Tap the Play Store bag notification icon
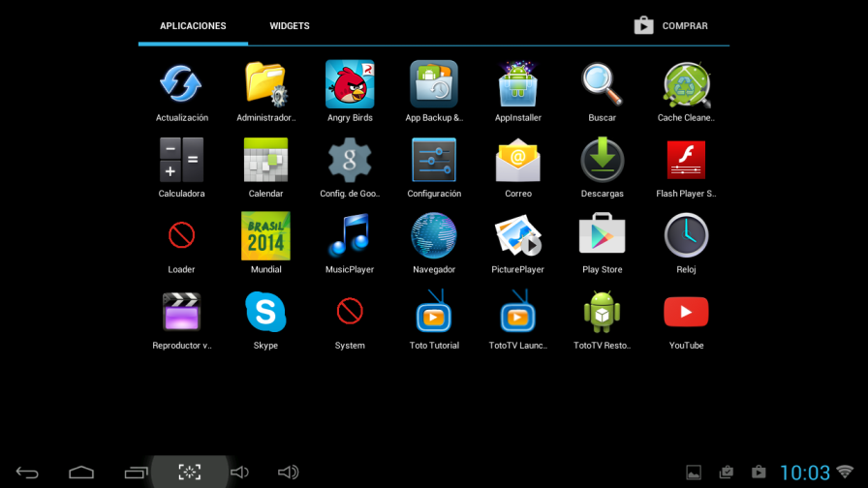 pos(759,472)
